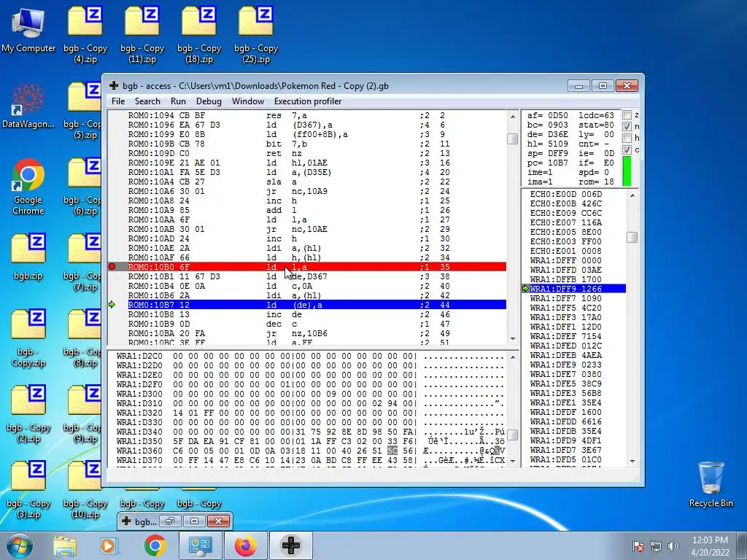This screenshot has width=747, height=560.
Task: Restore the small bgb window below
Action: pos(169,521)
